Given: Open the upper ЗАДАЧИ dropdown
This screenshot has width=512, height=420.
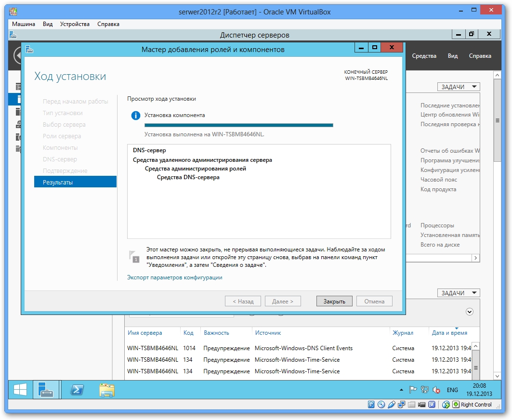Looking at the screenshot, I should pyautogui.click(x=459, y=87).
